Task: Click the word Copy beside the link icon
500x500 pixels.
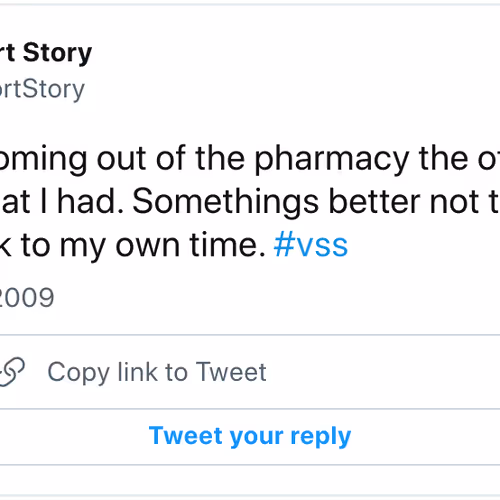Action: click(79, 373)
